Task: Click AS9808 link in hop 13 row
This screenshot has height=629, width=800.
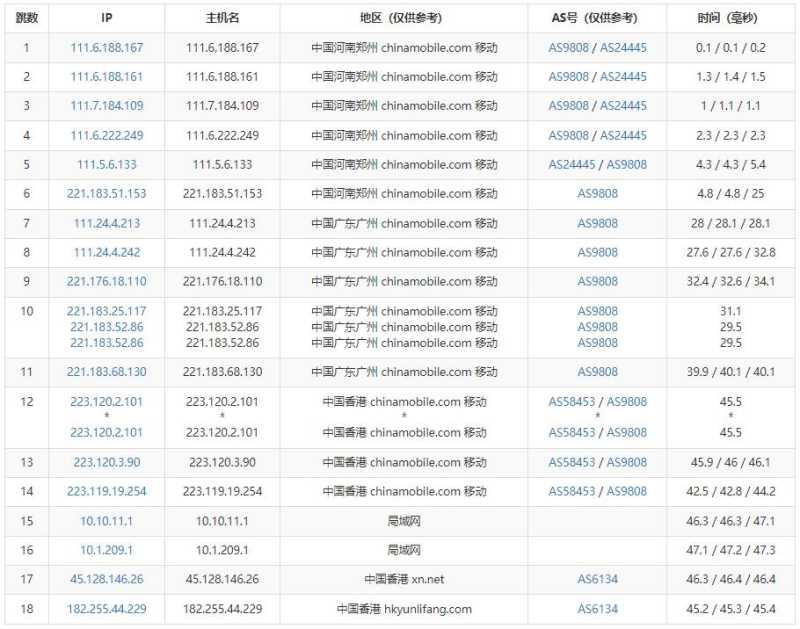Action: coord(627,462)
